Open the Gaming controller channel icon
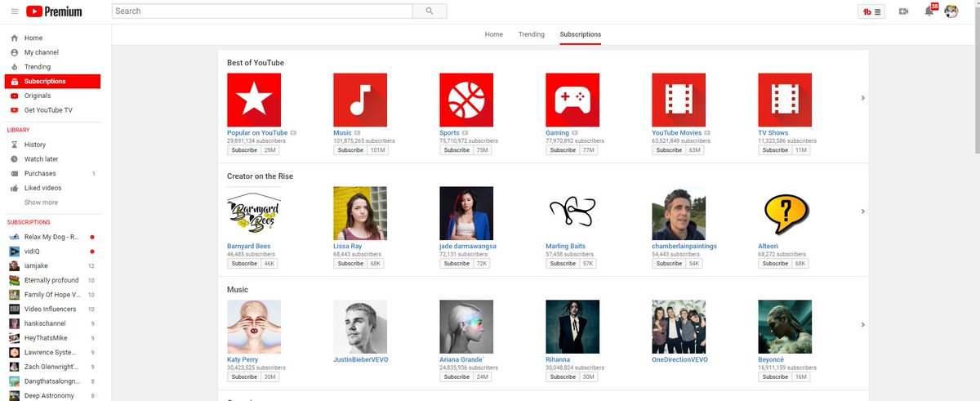The image size is (980, 401). coord(572,100)
